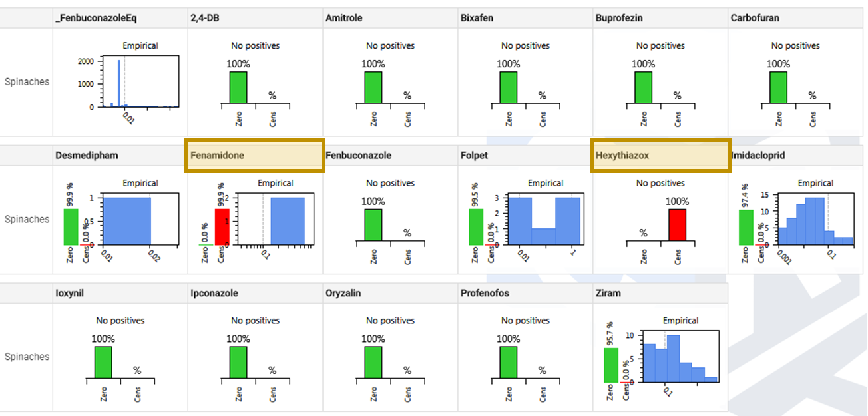Click the Fenamidone column header
Viewport: 868px width, 416px height.
[254, 156]
